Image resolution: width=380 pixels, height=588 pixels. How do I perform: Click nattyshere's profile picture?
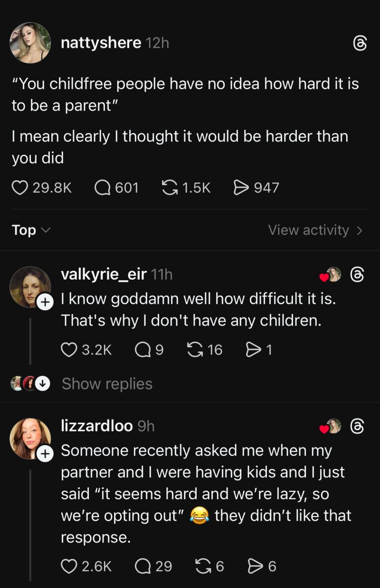[30, 43]
